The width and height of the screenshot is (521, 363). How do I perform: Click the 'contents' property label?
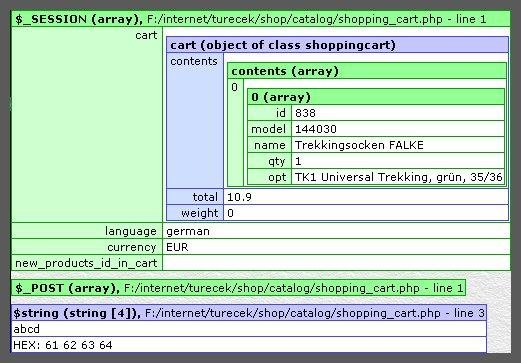[194, 61]
